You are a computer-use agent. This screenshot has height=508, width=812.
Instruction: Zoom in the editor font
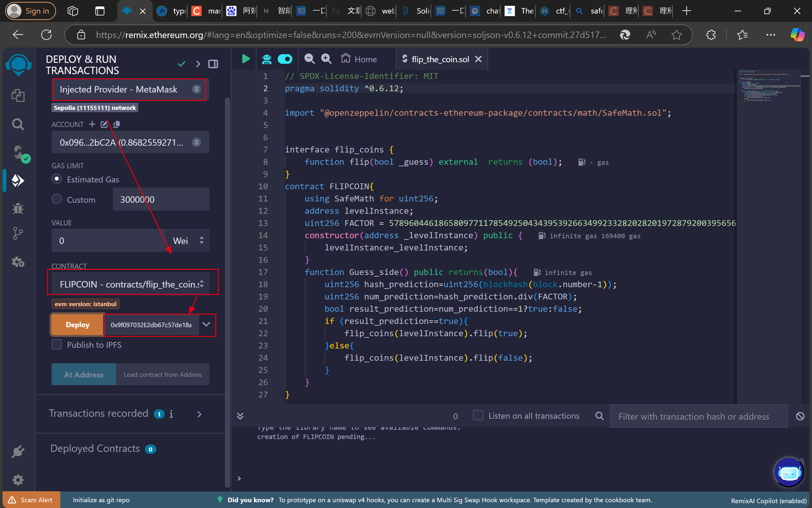(326, 59)
